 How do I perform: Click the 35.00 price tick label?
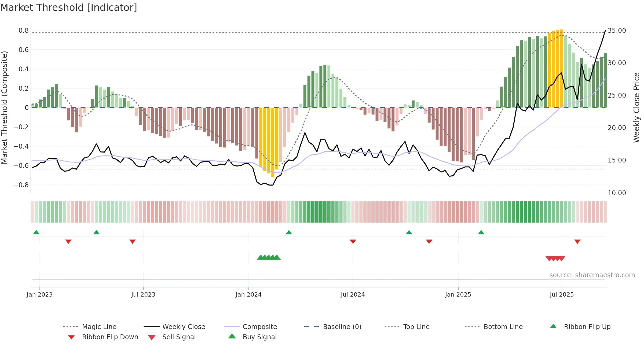point(617,30)
